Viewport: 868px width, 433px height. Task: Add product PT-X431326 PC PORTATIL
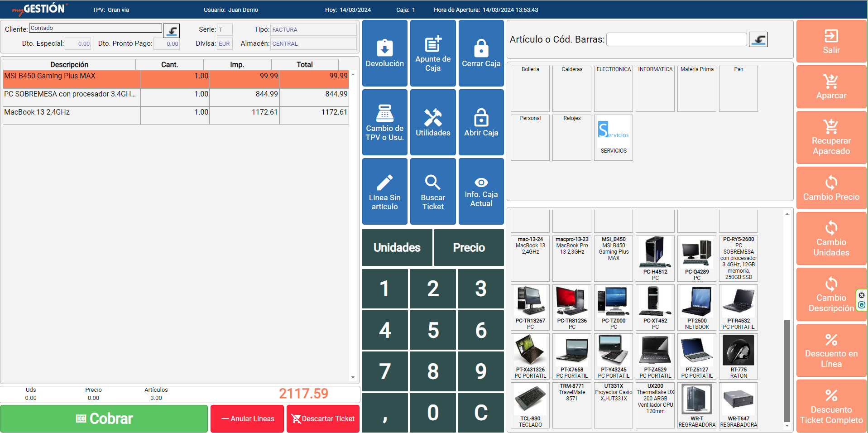tap(530, 356)
